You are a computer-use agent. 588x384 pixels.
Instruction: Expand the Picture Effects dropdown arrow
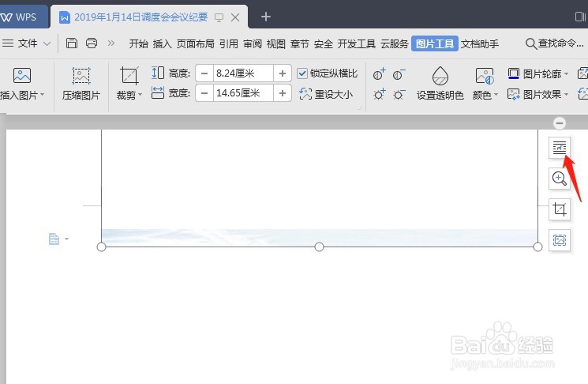click(x=566, y=94)
